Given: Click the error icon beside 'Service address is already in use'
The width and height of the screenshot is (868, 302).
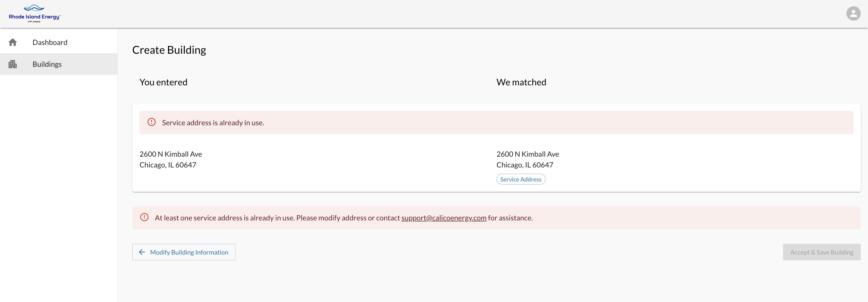Looking at the screenshot, I should pyautogui.click(x=152, y=122).
